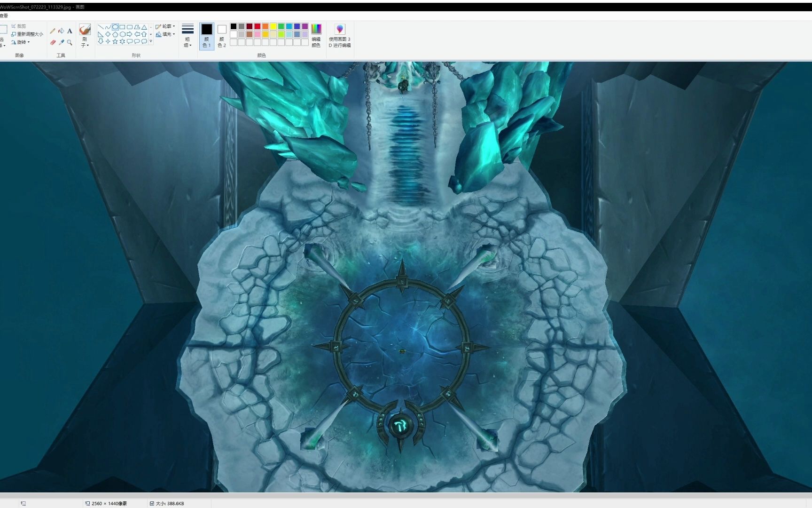Choose the Hexagon shape
812x508 pixels.
coord(122,34)
